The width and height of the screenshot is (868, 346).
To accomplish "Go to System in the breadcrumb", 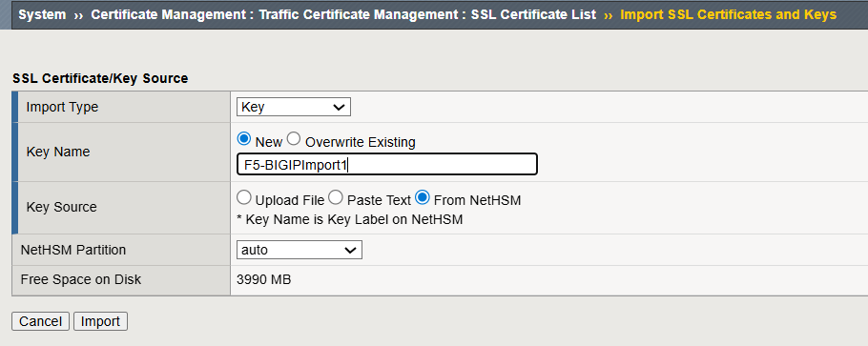I will pyautogui.click(x=42, y=15).
